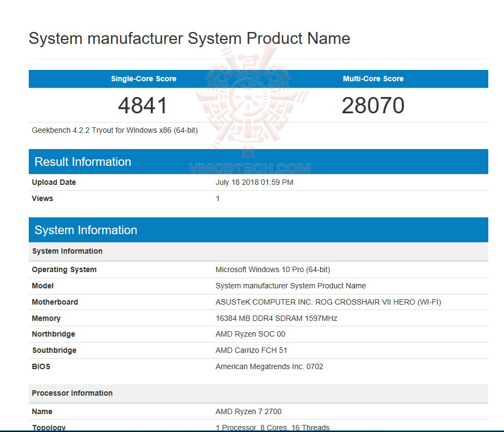The image size is (504, 432).
Task: Click the Geekbench 4.2.2 Tryout version text
Action: (x=115, y=131)
